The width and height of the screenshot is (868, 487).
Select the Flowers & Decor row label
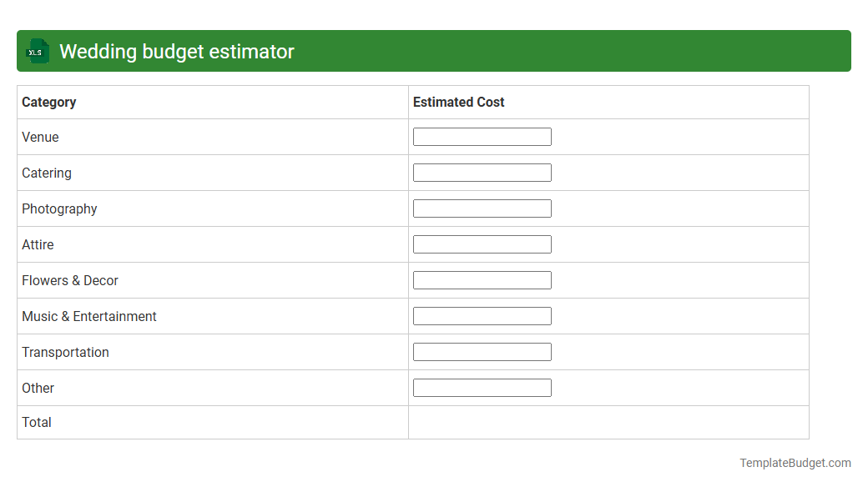pos(69,280)
